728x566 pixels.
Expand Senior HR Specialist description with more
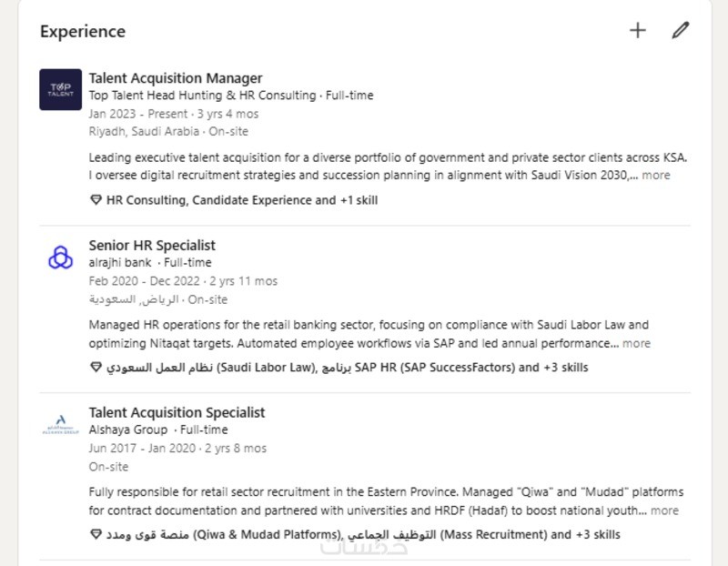tap(636, 343)
